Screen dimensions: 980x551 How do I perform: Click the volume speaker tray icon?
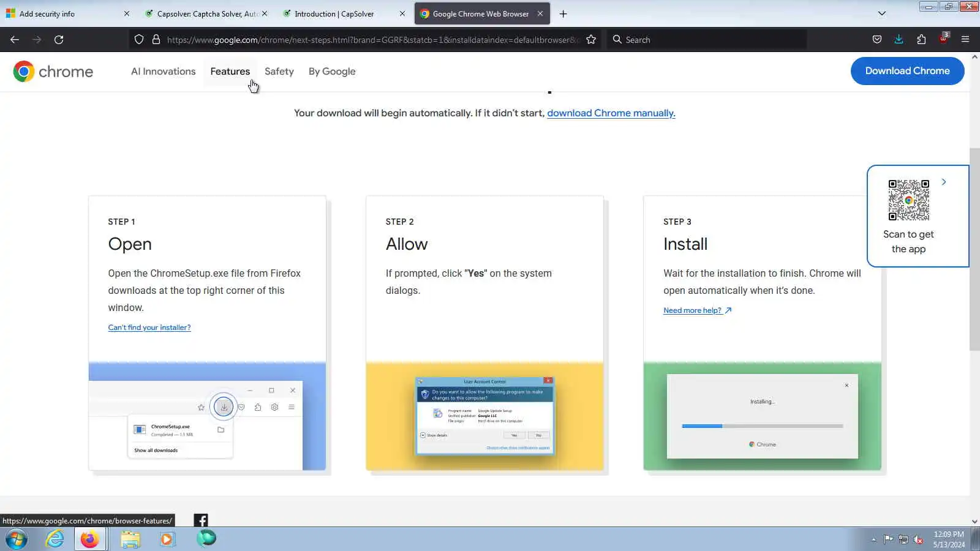[x=918, y=539]
